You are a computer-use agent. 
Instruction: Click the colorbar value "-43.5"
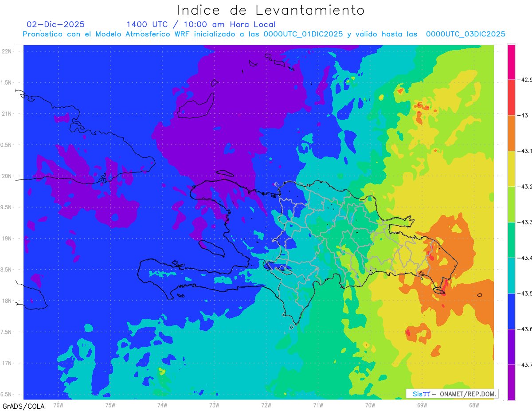(x=524, y=294)
